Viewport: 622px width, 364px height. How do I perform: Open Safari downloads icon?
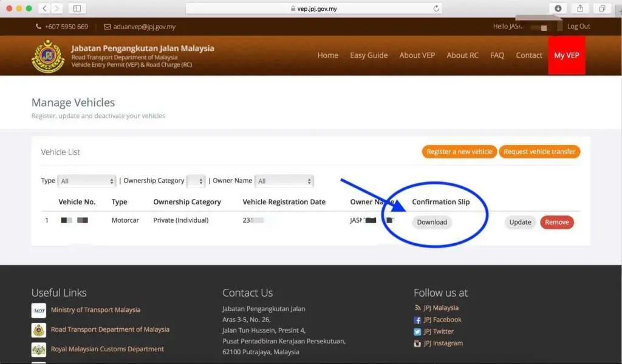click(x=558, y=8)
